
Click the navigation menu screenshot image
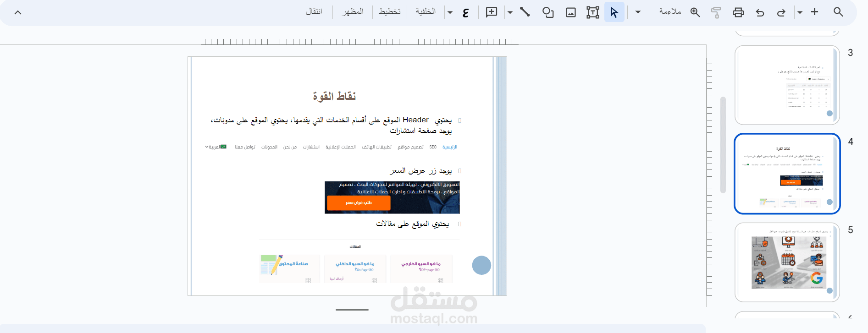tap(331, 147)
